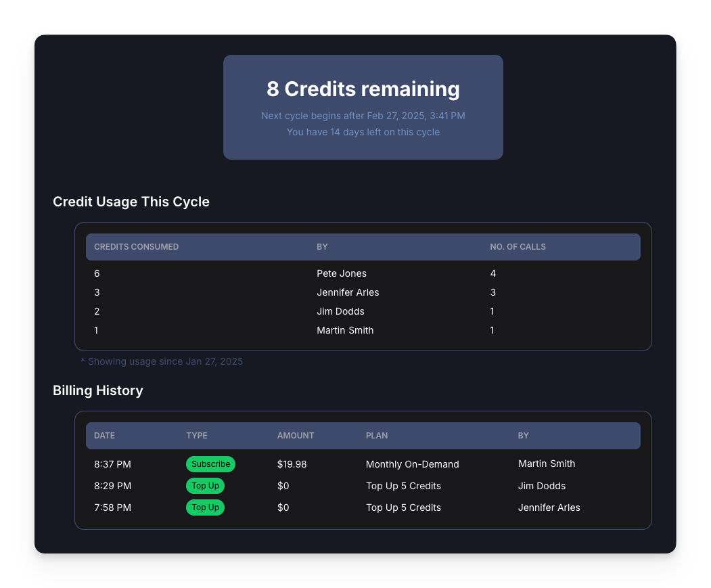Click the TYPE column header
The width and height of the screenshot is (711, 588).
197,436
